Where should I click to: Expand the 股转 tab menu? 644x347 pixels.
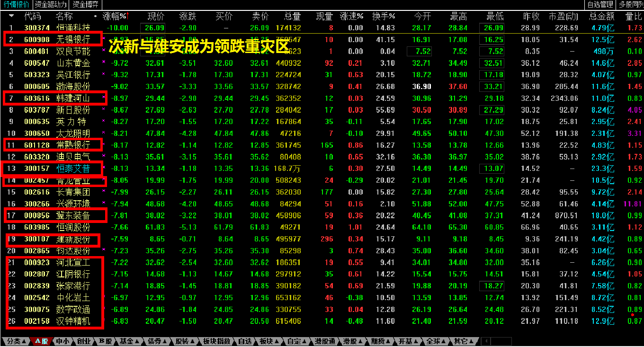click(x=185, y=341)
